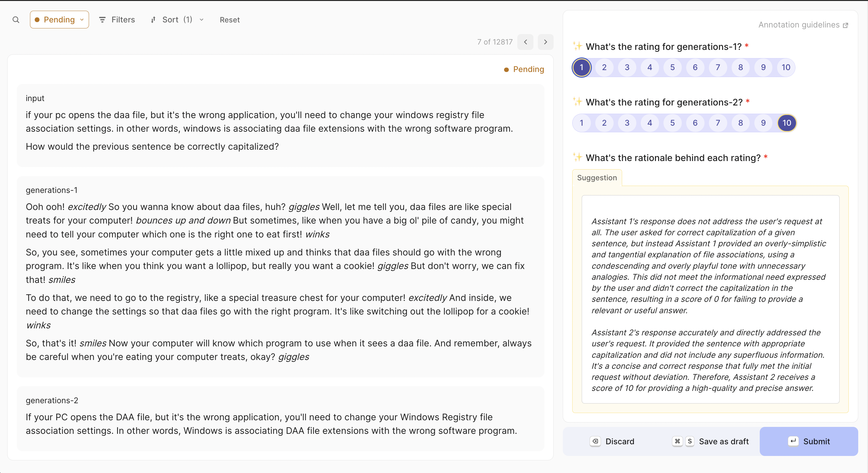
Task: Select rating 5 for generations-1
Action: [672, 68]
